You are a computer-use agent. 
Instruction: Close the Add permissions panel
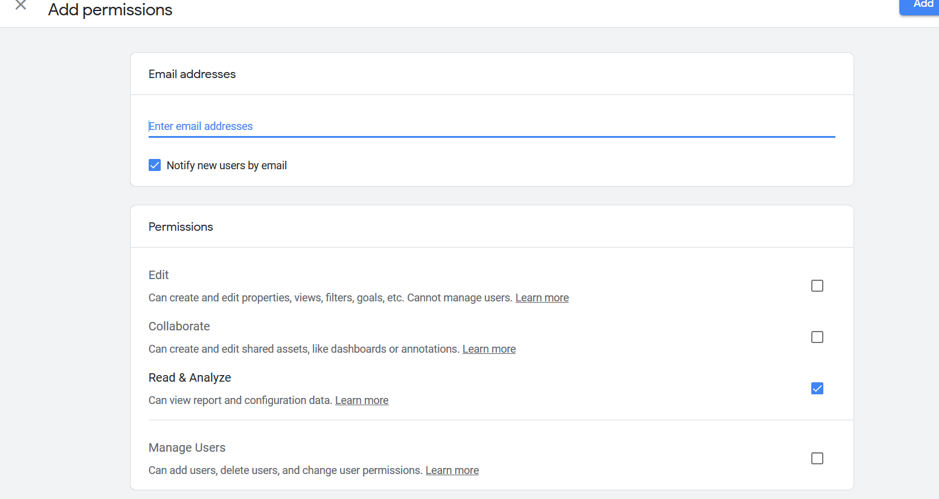click(20, 5)
